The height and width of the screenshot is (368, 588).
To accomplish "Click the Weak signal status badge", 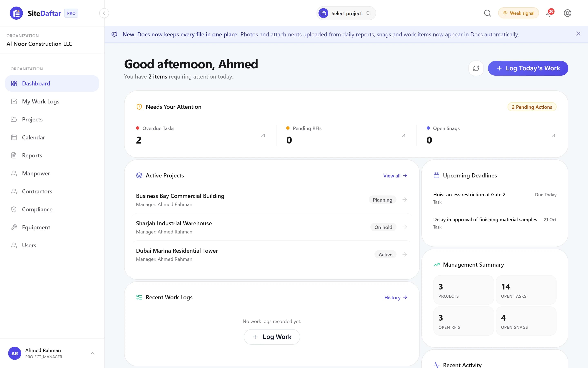I will click(519, 13).
